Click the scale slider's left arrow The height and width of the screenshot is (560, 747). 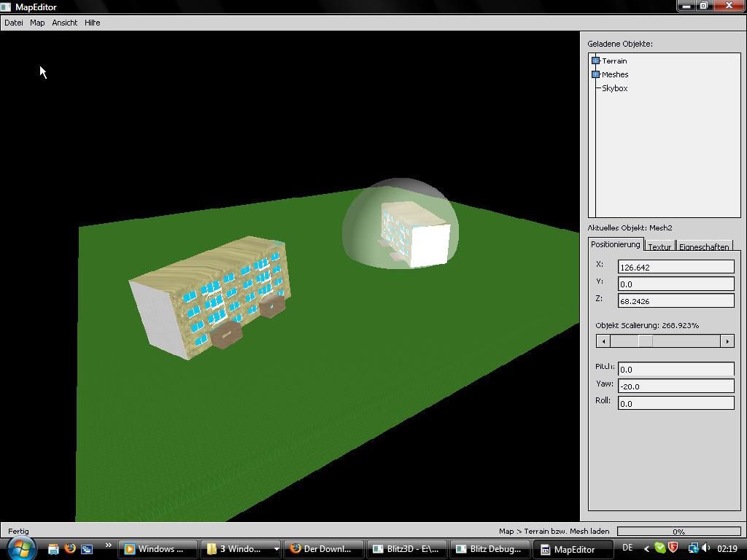coord(603,341)
